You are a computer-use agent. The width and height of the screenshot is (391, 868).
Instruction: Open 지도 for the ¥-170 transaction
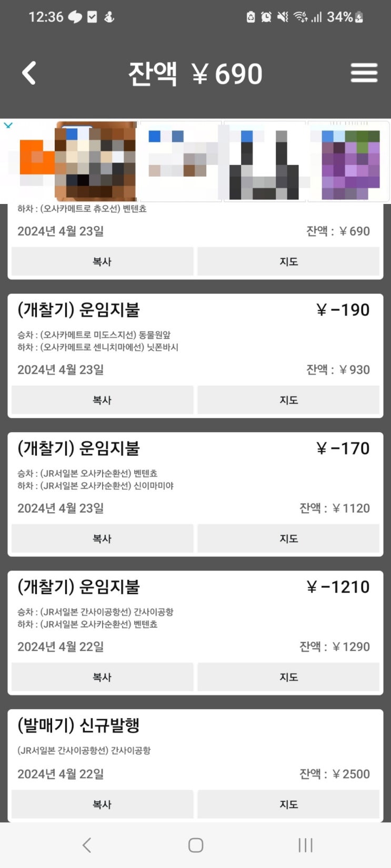click(x=288, y=538)
